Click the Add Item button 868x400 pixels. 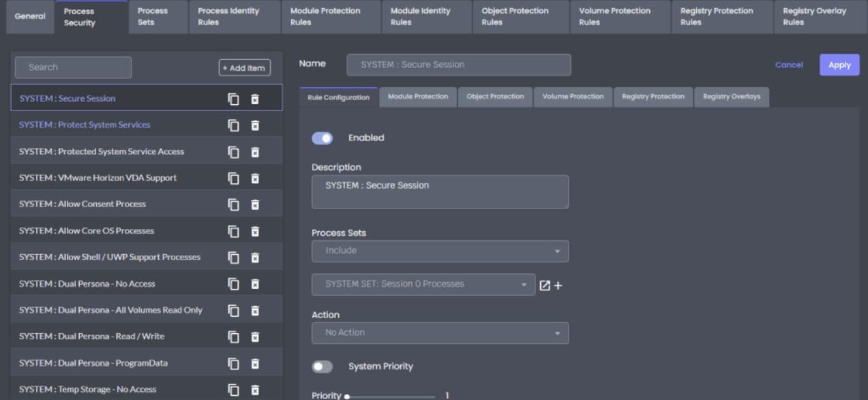click(244, 68)
